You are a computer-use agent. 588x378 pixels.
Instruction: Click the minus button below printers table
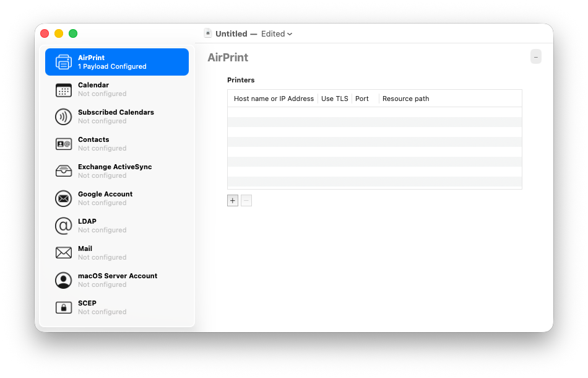pos(246,200)
